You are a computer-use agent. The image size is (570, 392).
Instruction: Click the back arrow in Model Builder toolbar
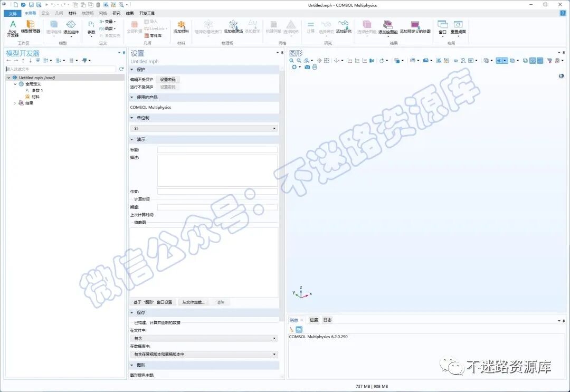[x=9, y=60]
